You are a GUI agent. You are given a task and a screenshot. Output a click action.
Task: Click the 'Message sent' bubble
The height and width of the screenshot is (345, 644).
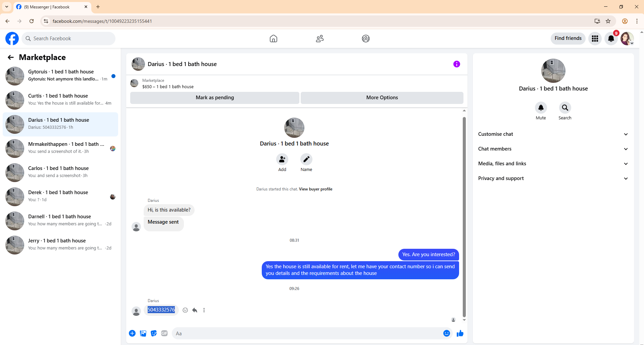coord(163,224)
